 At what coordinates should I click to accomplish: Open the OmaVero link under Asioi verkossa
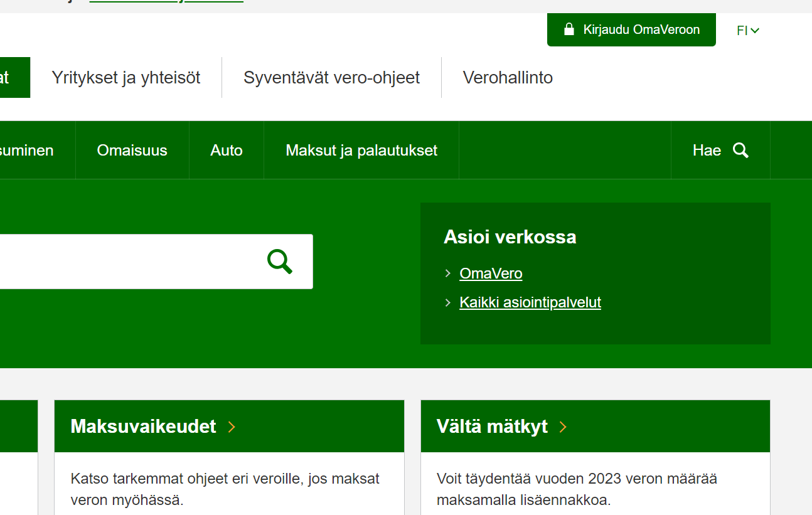tap(491, 273)
